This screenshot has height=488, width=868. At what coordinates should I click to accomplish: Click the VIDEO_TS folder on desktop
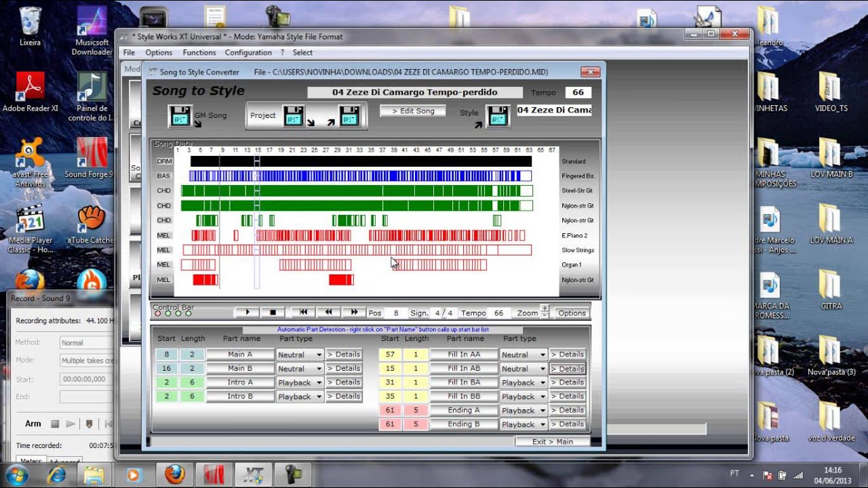(x=831, y=92)
